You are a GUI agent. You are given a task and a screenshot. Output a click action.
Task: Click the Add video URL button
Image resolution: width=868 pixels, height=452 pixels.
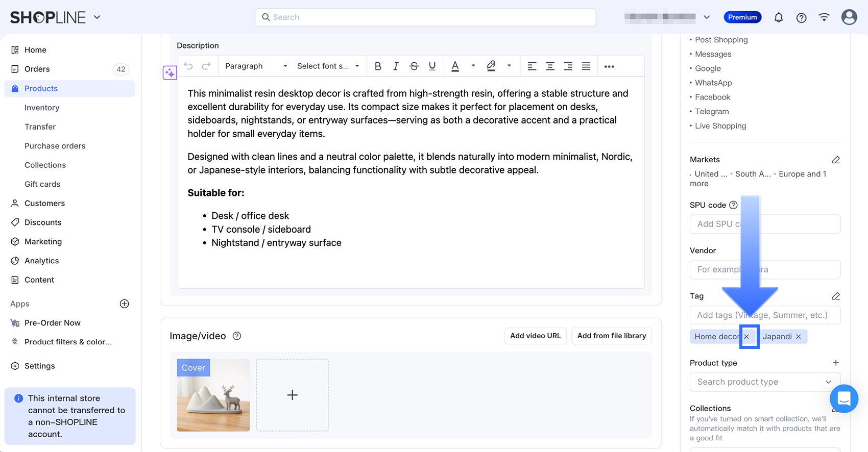[x=536, y=336]
